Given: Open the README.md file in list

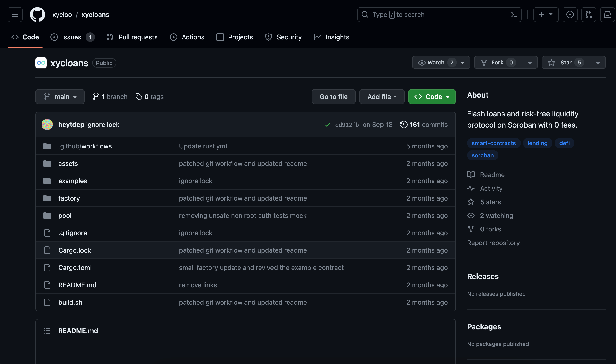Looking at the screenshot, I should point(77,285).
